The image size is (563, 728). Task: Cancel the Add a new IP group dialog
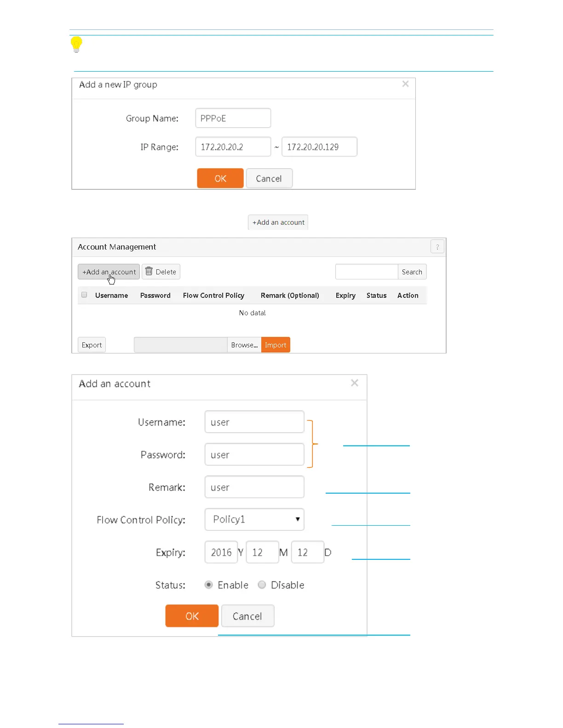(x=269, y=179)
